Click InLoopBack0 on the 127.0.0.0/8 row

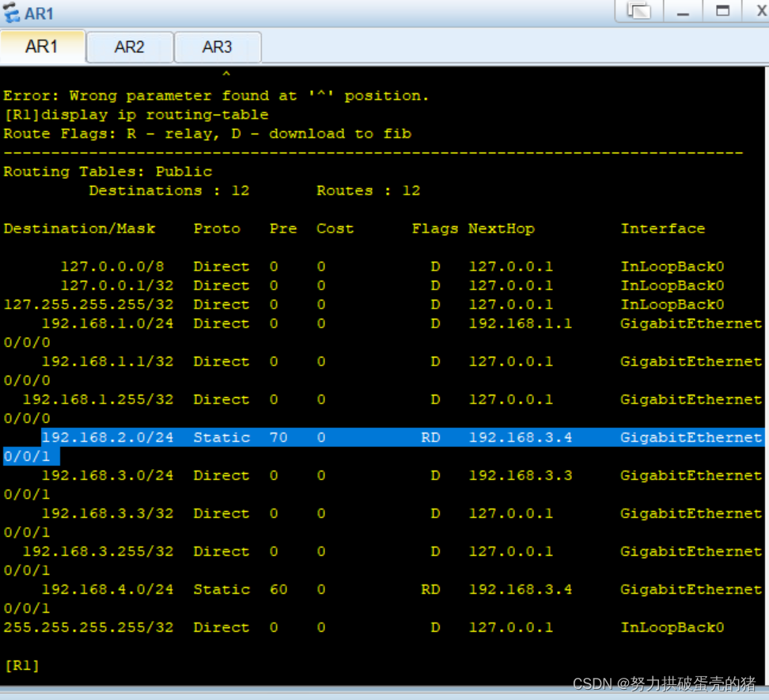point(672,267)
